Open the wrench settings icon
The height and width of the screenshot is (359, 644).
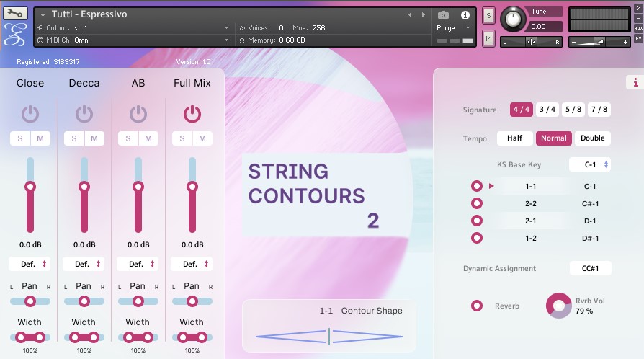click(x=15, y=13)
